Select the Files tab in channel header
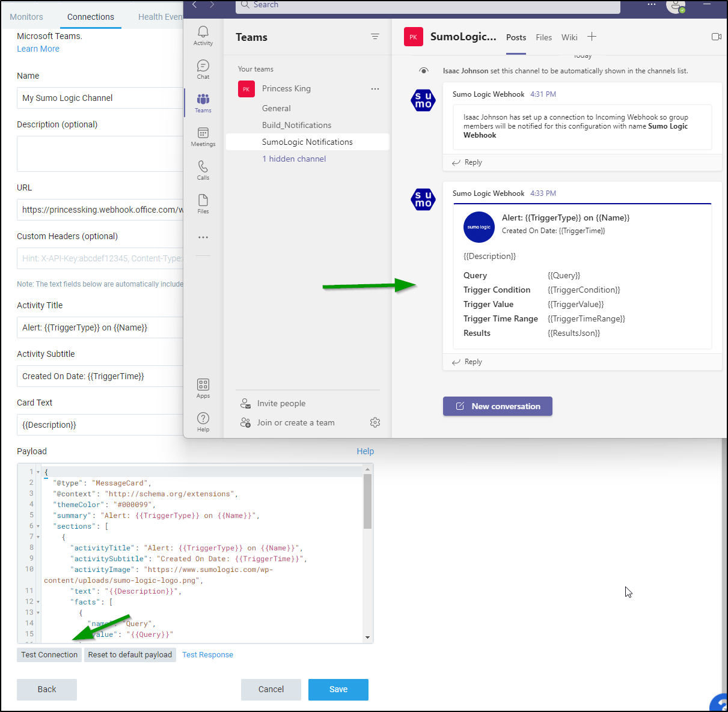The width and height of the screenshot is (728, 712). (x=544, y=37)
